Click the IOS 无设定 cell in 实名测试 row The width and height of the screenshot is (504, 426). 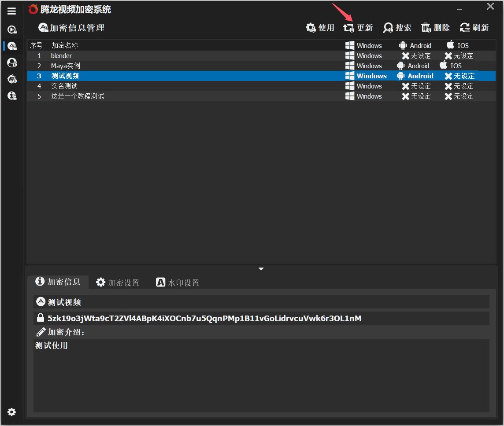click(459, 86)
